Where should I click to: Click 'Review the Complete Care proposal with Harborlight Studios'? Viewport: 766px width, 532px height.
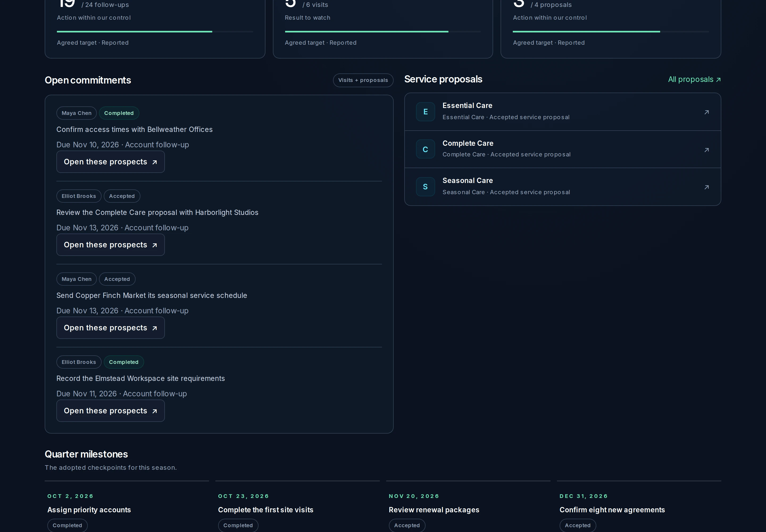(157, 212)
